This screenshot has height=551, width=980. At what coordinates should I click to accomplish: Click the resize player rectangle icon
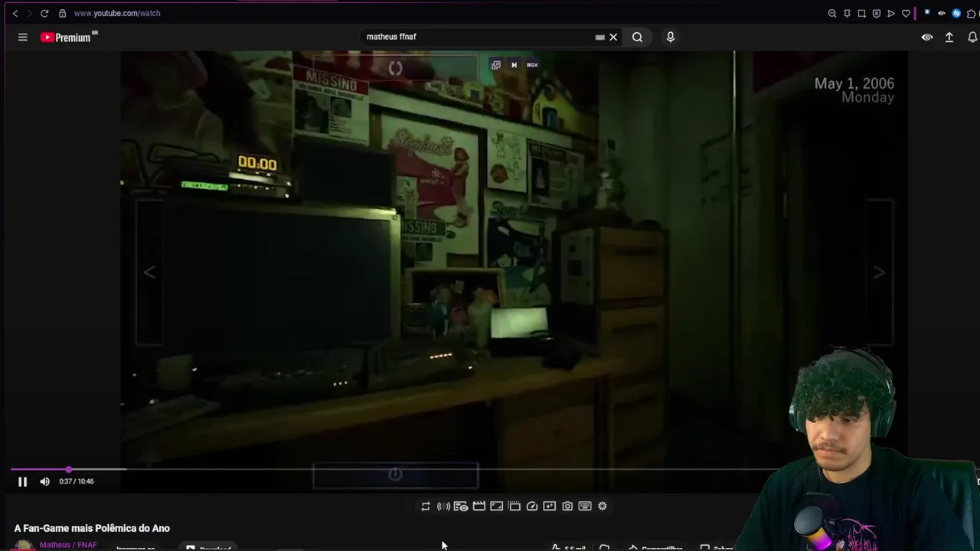[x=496, y=506]
